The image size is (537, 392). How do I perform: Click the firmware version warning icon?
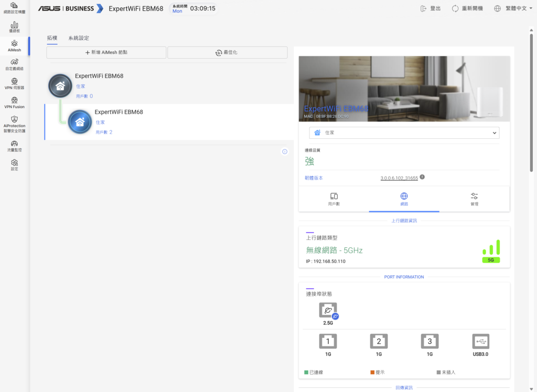(422, 177)
